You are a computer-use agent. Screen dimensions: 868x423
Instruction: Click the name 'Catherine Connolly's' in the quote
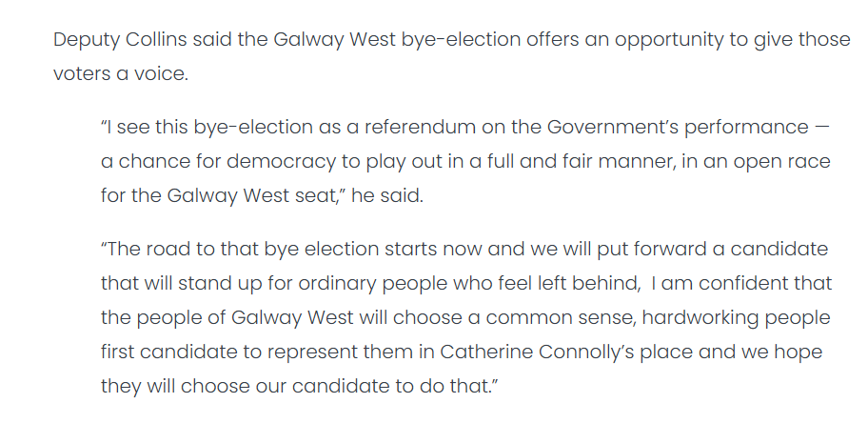pyautogui.click(x=537, y=352)
